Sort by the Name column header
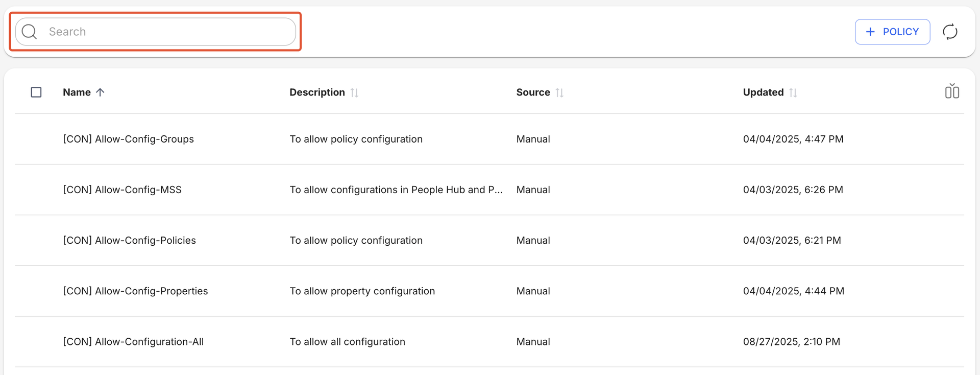The image size is (980, 375). pyautogui.click(x=77, y=92)
